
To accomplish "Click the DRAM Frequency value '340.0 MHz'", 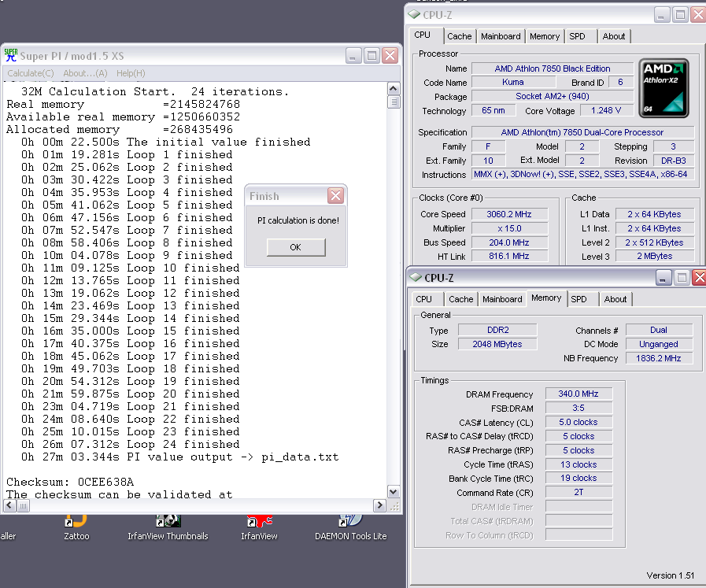I will coord(578,394).
